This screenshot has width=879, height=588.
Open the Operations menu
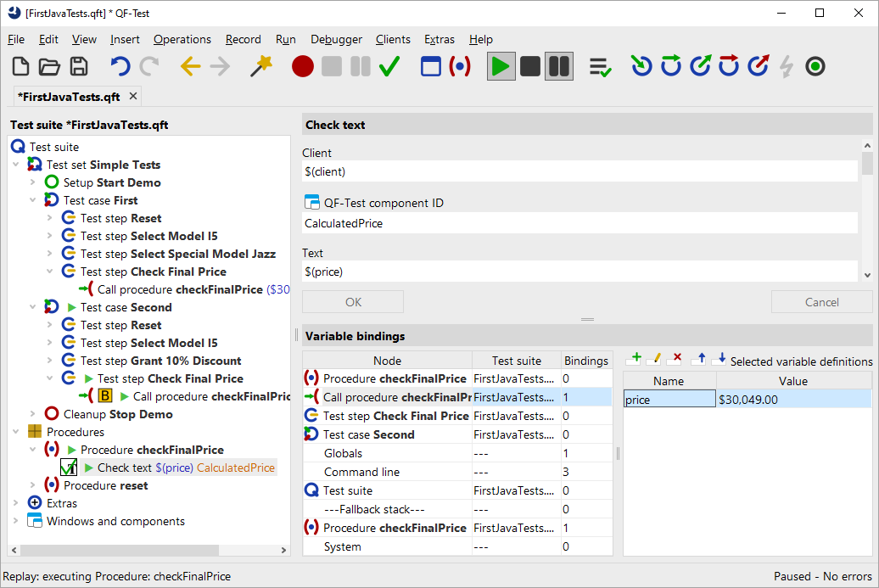[x=182, y=39]
